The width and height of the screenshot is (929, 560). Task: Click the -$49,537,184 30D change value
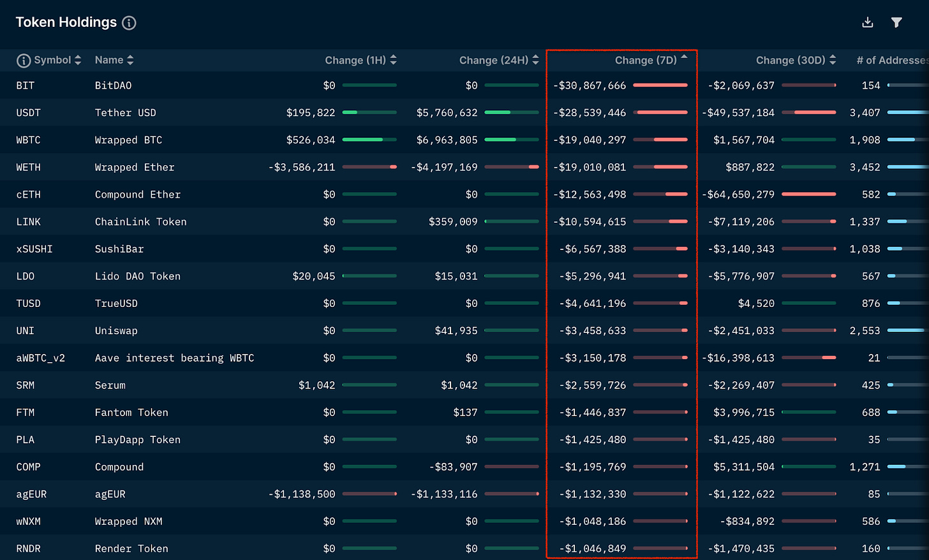tap(738, 113)
